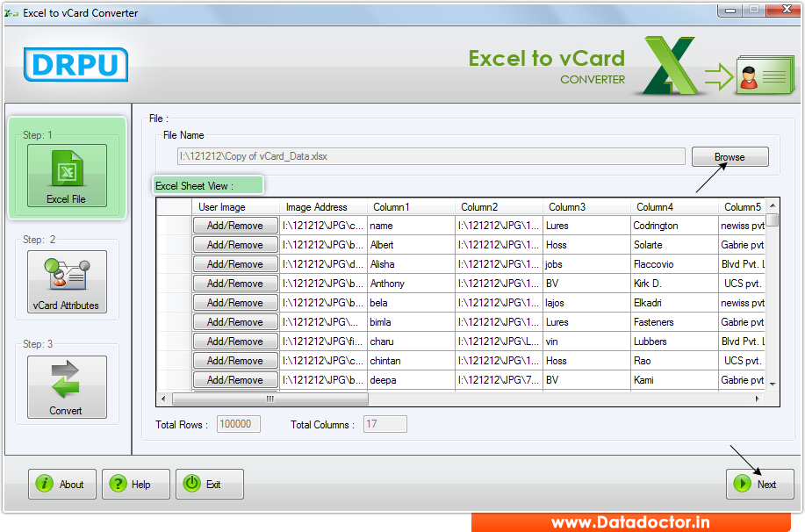The width and height of the screenshot is (805, 532).
Task: Click the cell 'Lubbers'
Action: click(674, 341)
